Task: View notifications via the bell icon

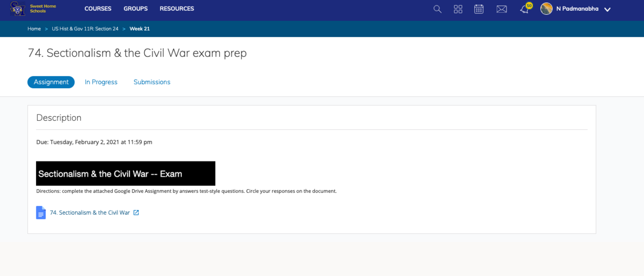Action: [524, 9]
